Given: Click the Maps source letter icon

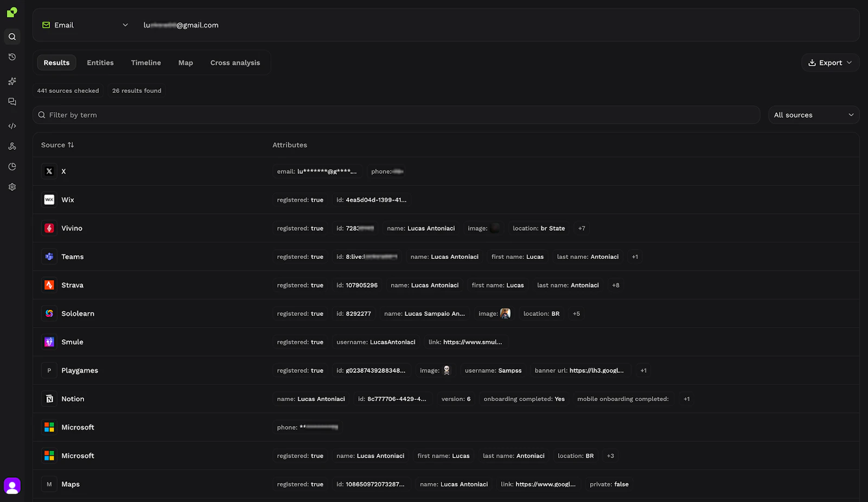Looking at the screenshot, I should click(49, 484).
